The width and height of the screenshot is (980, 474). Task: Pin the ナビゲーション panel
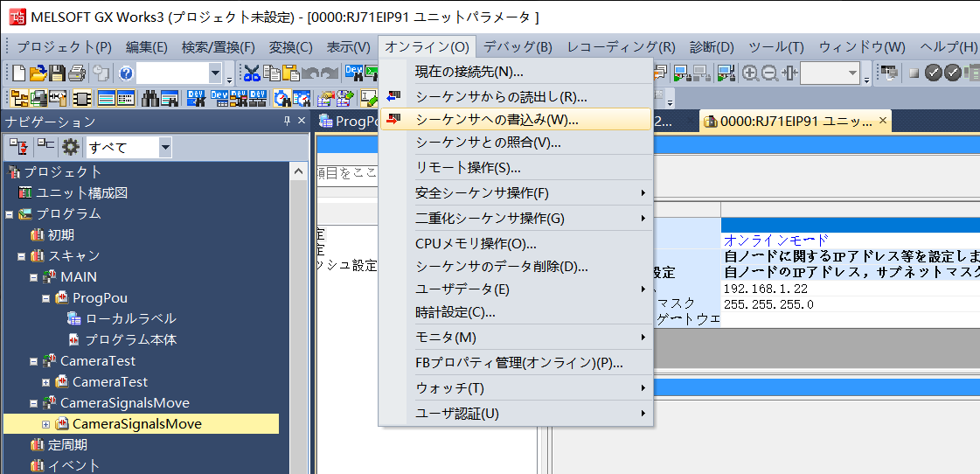pyautogui.click(x=287, y=122)
